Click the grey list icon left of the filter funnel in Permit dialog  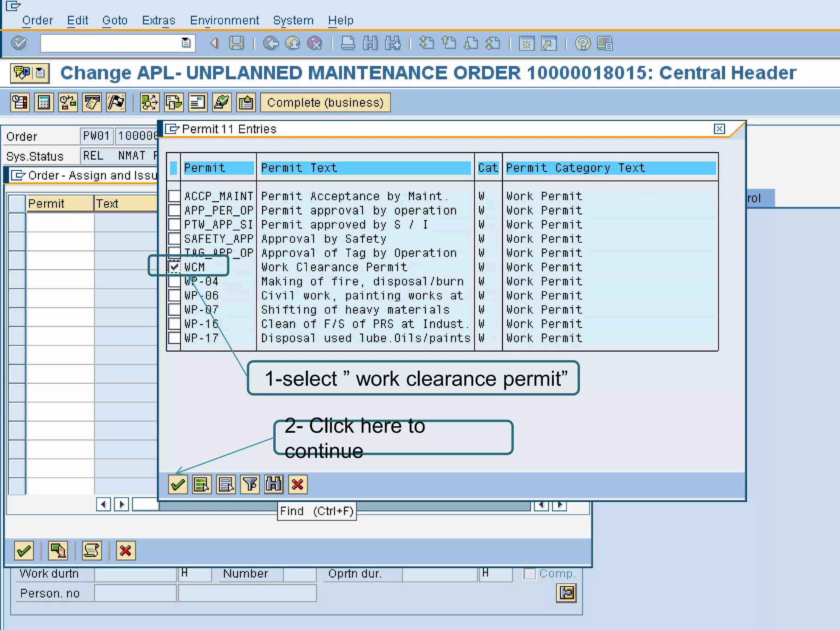click(226, 485)
